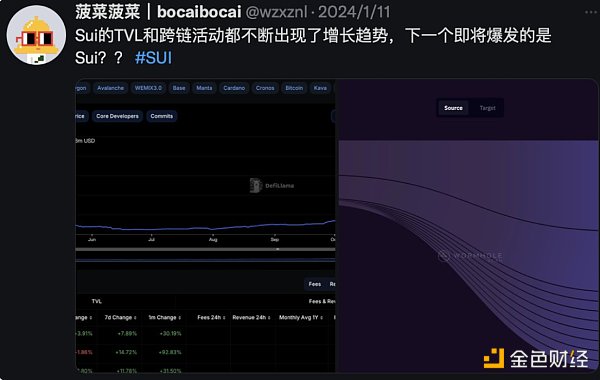Click the chart time range slider handle

point(278,249)
